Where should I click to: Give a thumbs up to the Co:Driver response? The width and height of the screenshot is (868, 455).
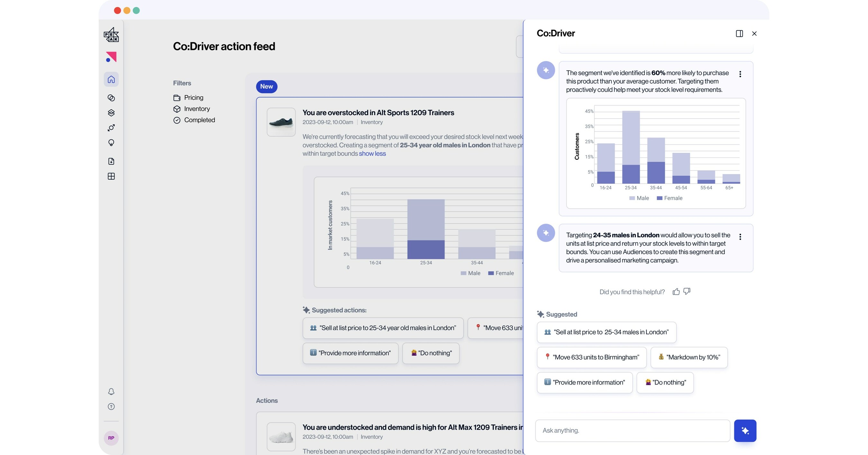pos(676,291)
